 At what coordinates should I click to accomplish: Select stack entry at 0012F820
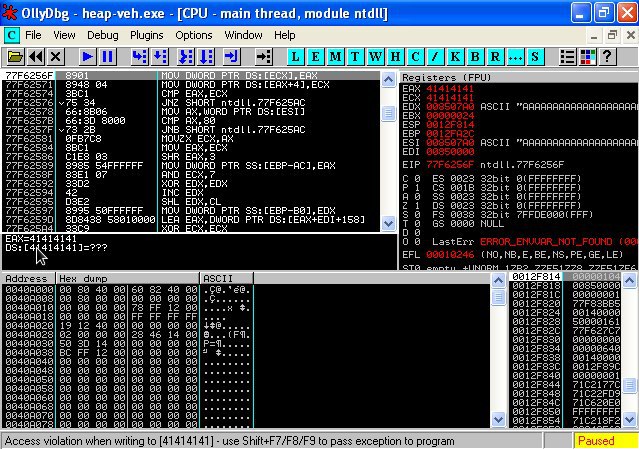(566, 304)
